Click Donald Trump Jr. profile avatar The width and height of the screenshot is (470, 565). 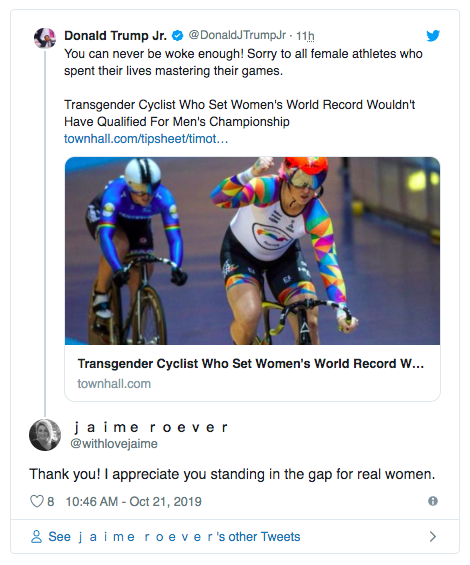pos(45,38)
